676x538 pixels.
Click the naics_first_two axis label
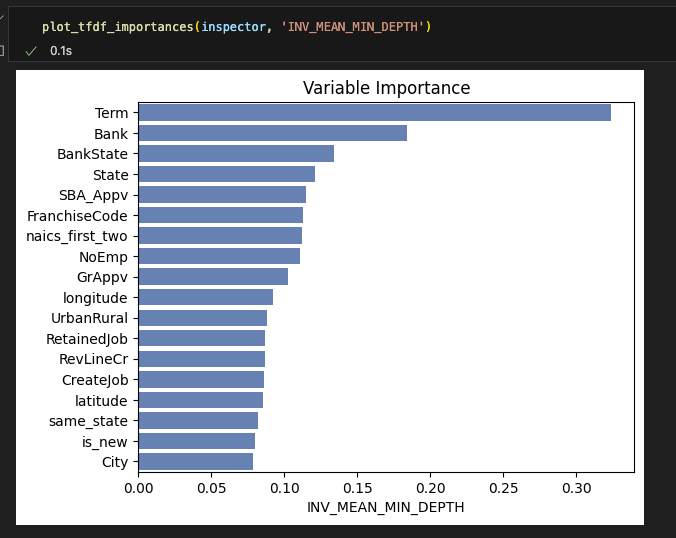click(77, 236)
